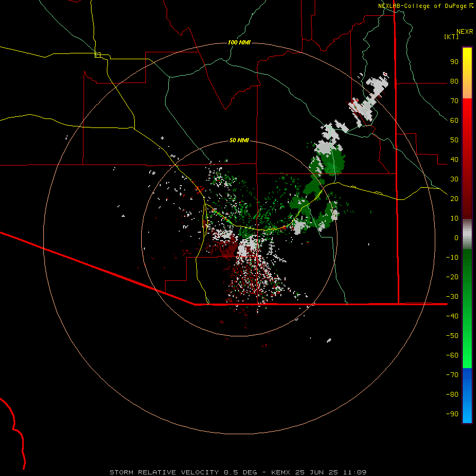The image size is (476, 476).
Task: Click the 60 value on velocity scale
Action: coord(454,120)
